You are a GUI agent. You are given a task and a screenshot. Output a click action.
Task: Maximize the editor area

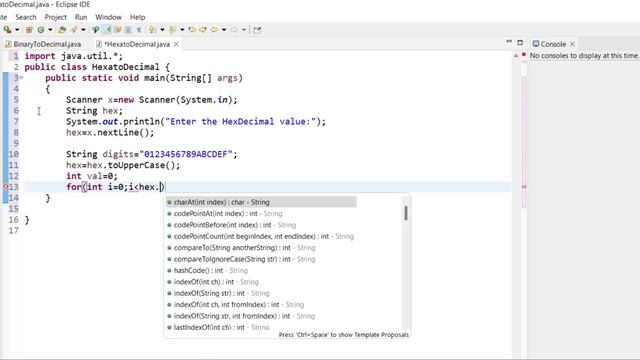520,42
